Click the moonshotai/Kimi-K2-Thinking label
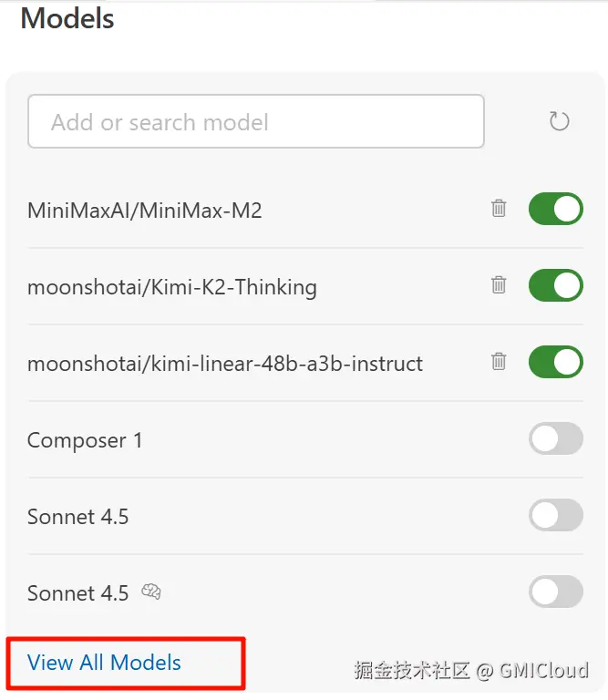Viewport: 608px width, 700px height. coord(172,287)
